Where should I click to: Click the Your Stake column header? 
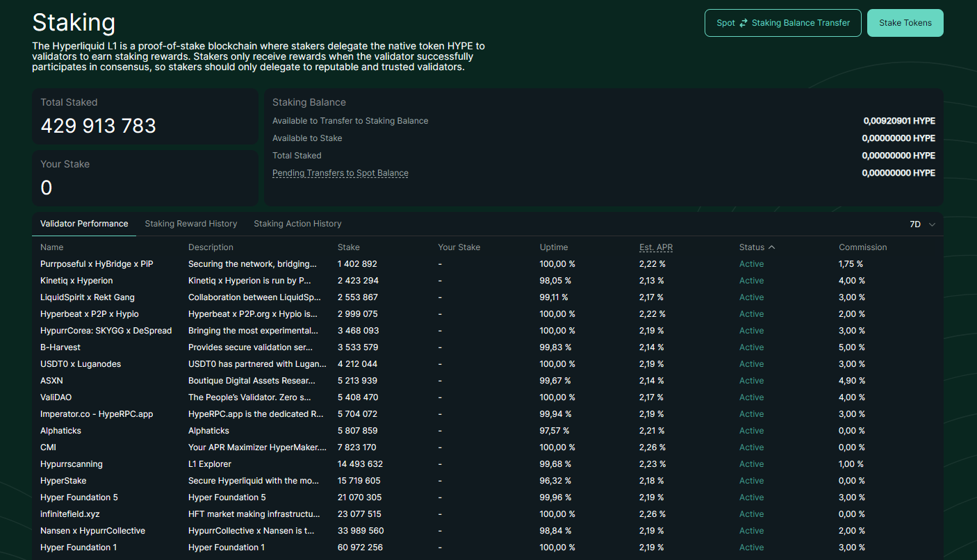(x=459, y=247)
